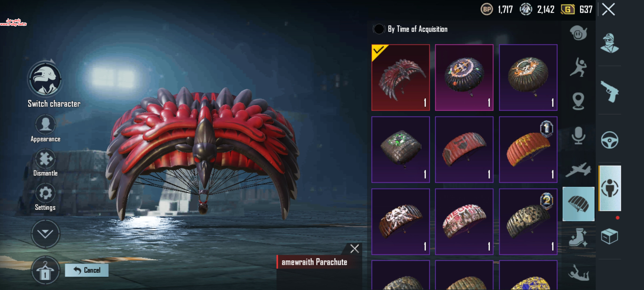Select the microphone voice category
This screenshot has height=290, width=644.
click(578, 135)
